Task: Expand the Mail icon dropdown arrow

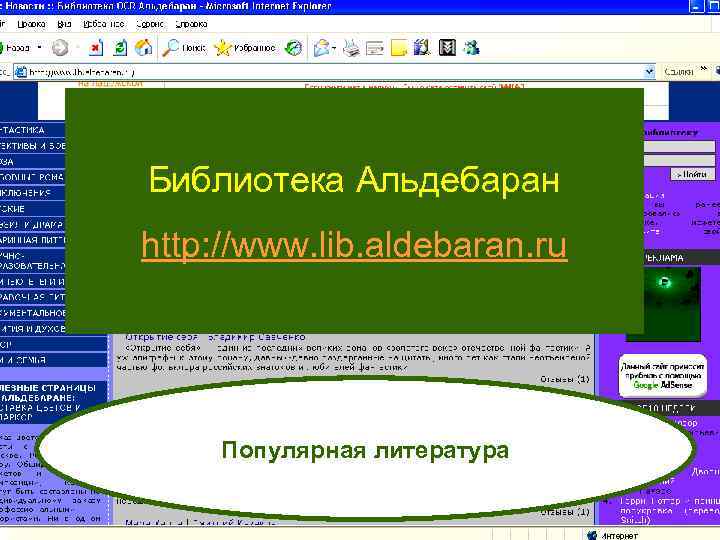Action: pos(334,48)
